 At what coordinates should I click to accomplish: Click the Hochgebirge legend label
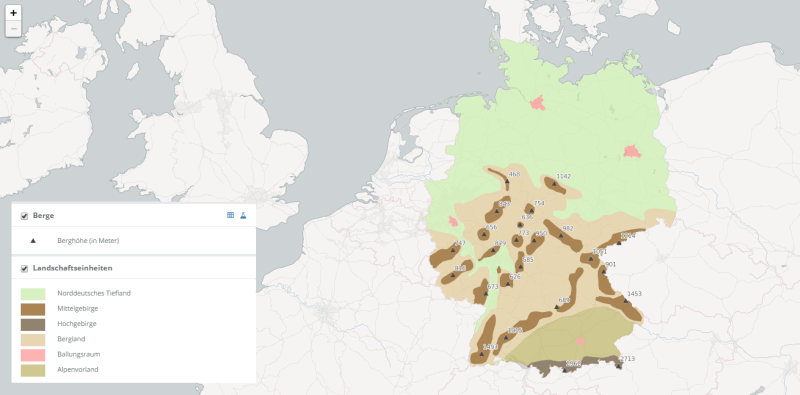[77, 324]
